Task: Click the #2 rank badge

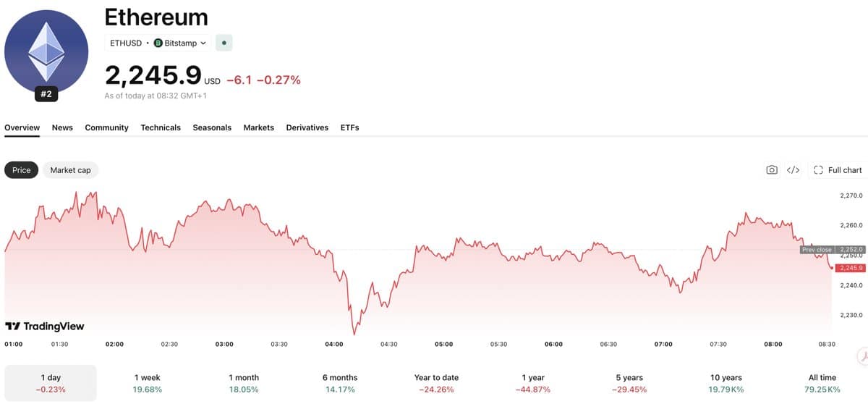Action: pos(46,94)
